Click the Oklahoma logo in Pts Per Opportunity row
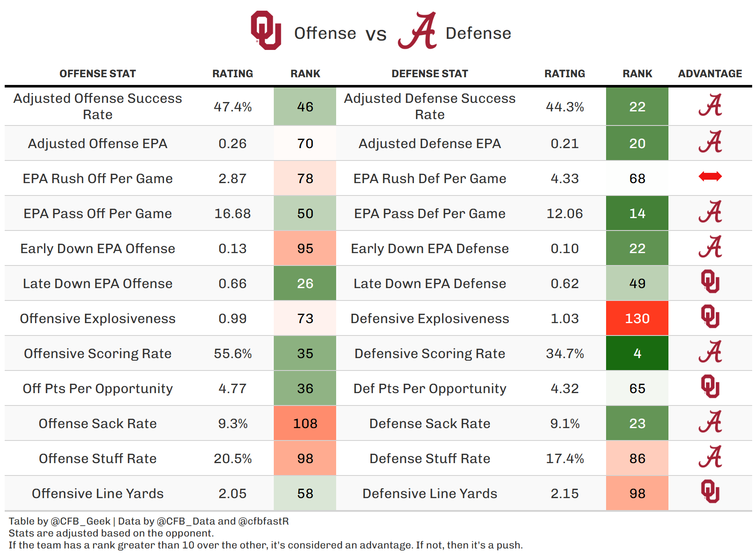Viewport: 756px width, 560px height. (x=710, y=387)
